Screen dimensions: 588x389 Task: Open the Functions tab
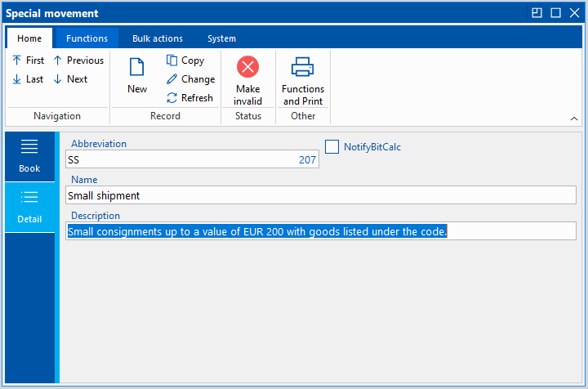pos(87,38)
